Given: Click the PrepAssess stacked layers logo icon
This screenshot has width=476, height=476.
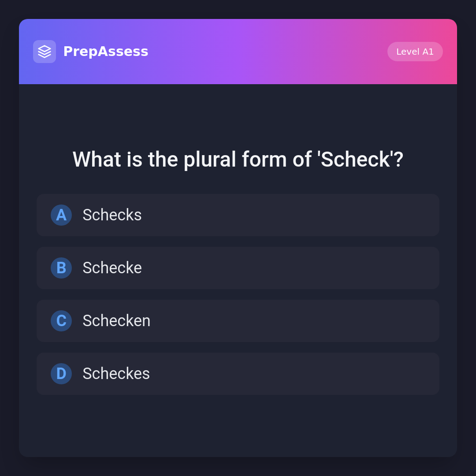Looking at the screenshot, I should [45, 52].
